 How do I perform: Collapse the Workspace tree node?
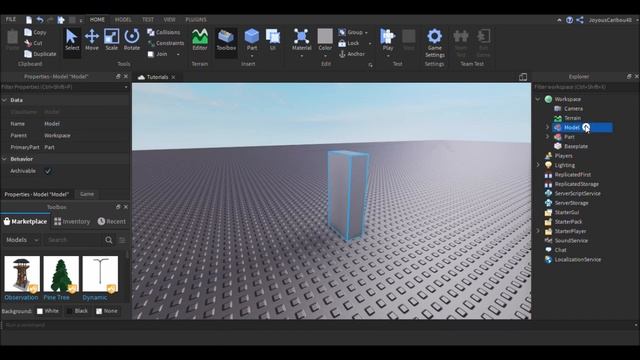tap(538, 99)
